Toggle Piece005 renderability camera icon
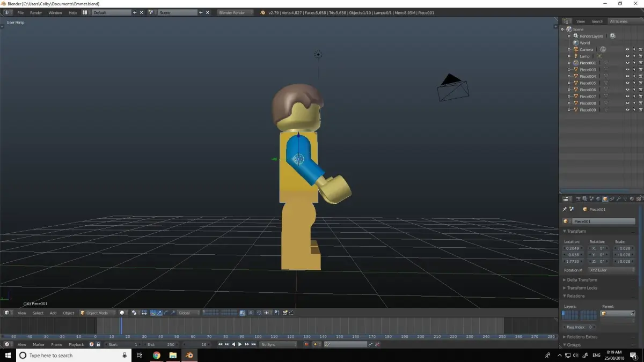644x362 pixels. (x=640, y=83)
